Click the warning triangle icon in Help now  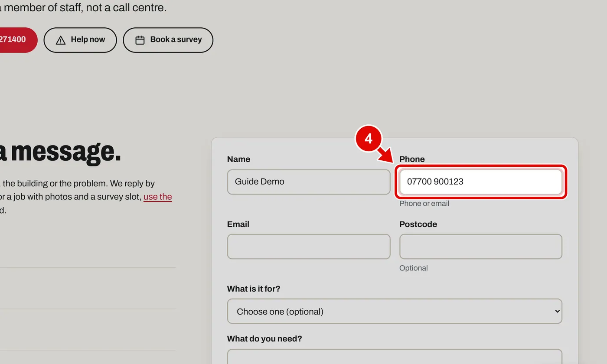61,40
